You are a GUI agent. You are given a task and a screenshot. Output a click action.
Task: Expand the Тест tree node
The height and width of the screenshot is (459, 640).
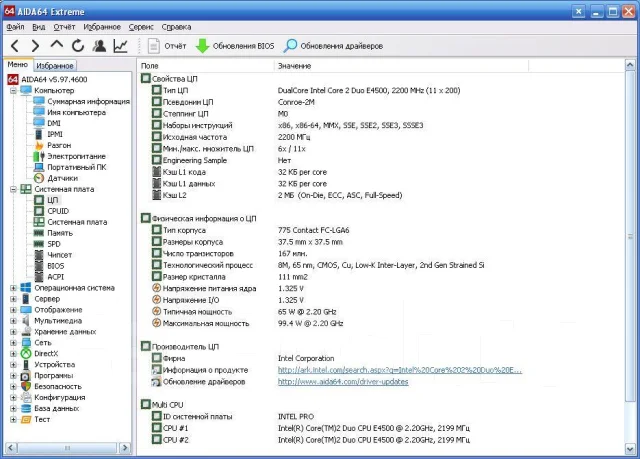tap(13, 419)
